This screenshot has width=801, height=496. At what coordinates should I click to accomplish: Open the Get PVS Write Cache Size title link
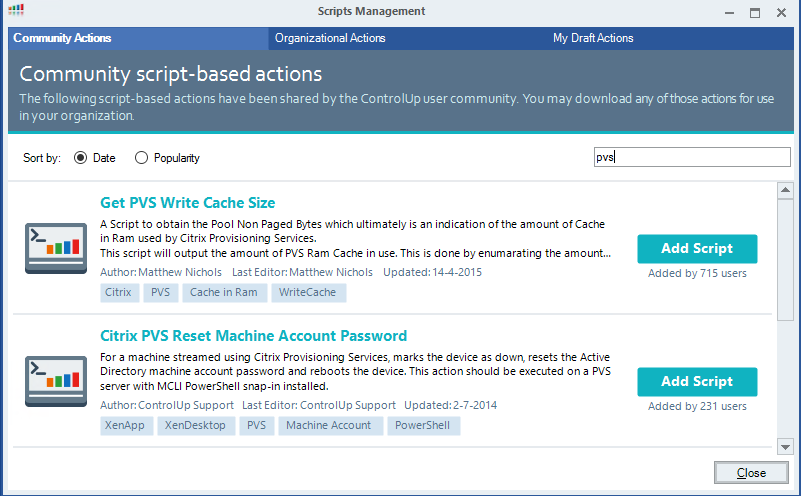click(x=187, y=203)
